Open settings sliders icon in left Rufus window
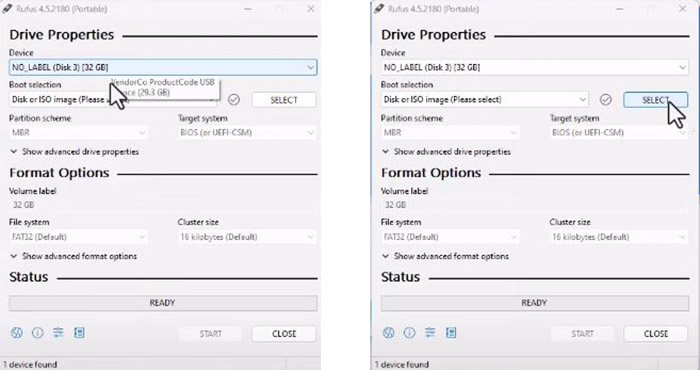This screenshot has height=370, width=700. pyautogui.click(x=58, y=333)
